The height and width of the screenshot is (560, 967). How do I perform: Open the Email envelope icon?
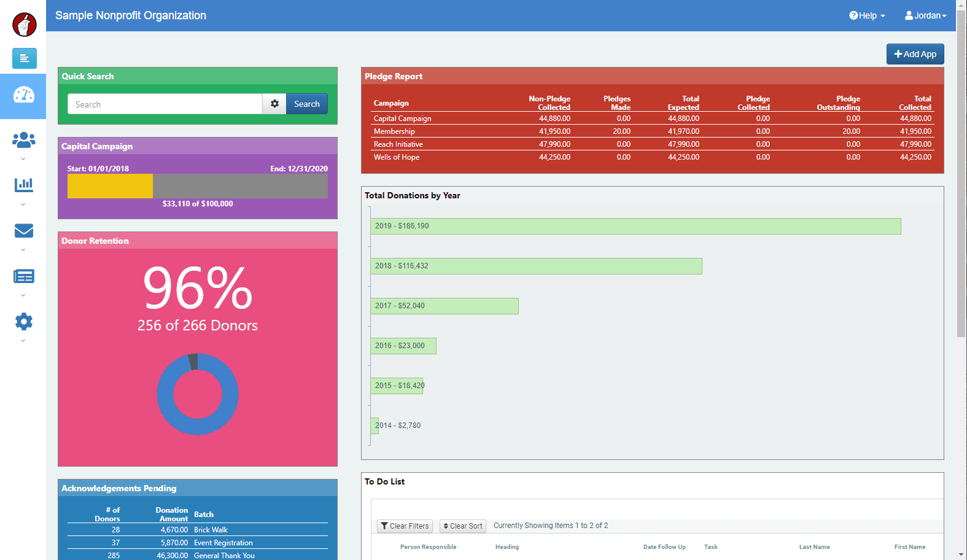(x=23, y=231)
